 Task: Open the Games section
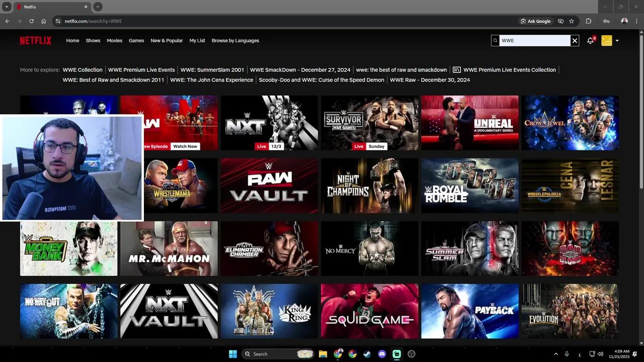(x=136, y=41)
